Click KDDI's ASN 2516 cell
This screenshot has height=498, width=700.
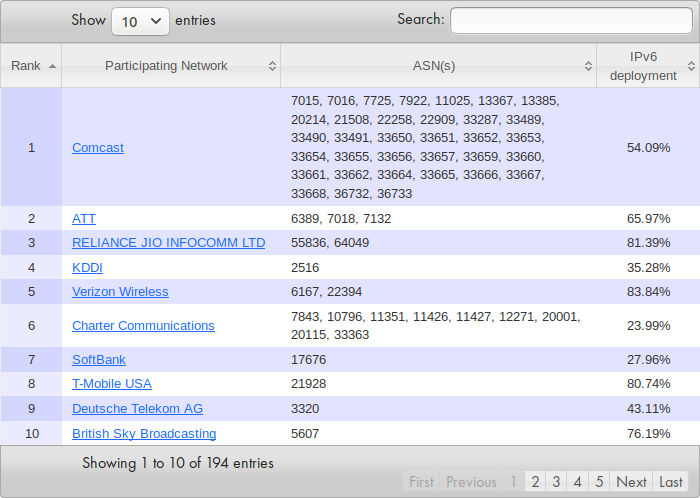(438, 268)
